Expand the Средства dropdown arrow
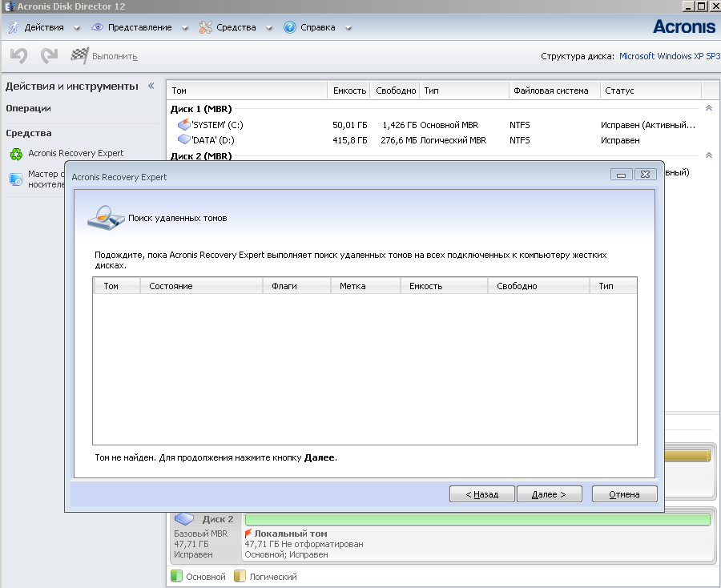Viewport: 721px width, 588px height. coord(269,28)
